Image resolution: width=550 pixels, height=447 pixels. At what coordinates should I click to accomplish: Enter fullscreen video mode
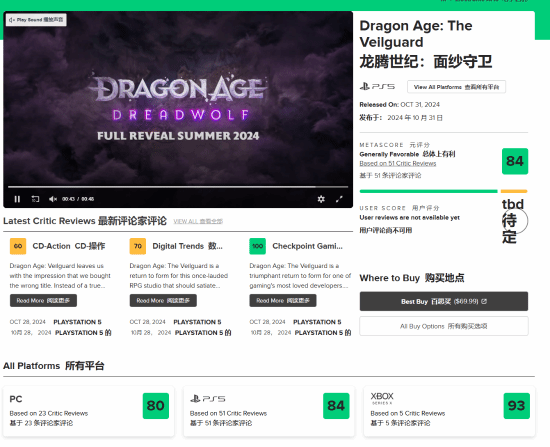coord(339,199)
